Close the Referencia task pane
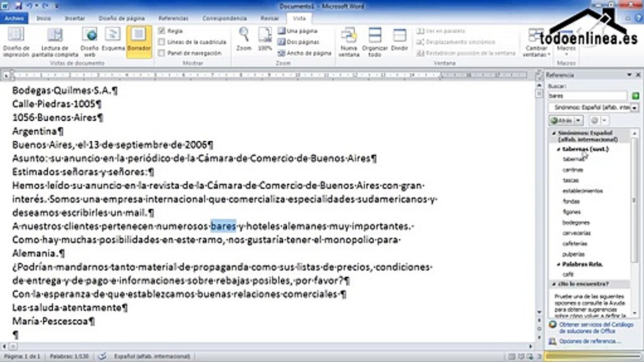 [638, 75]
